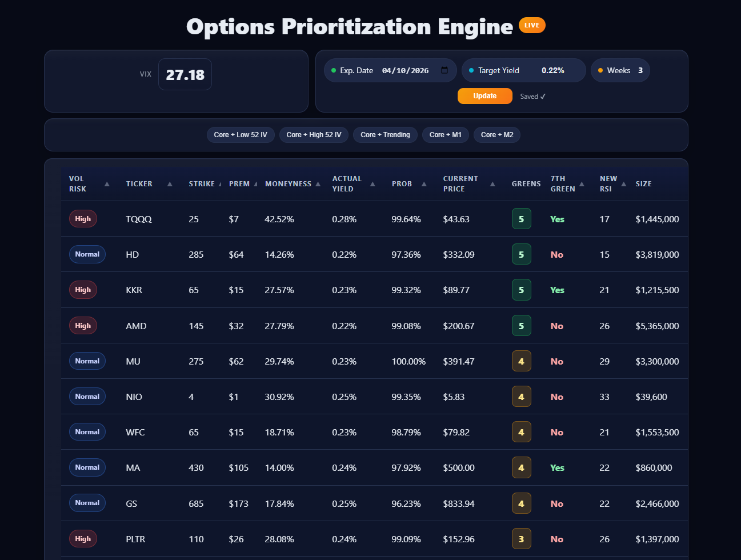Select the TQQQ ticker cell
Viewport: 741px width, 560px height.
(139, 219)
